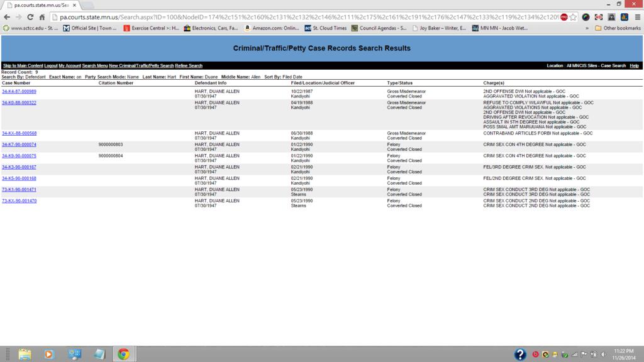Click the Search Menu link
Image resolution: width=644 pixels, height=362 pixels.
[x=95, y=66]
